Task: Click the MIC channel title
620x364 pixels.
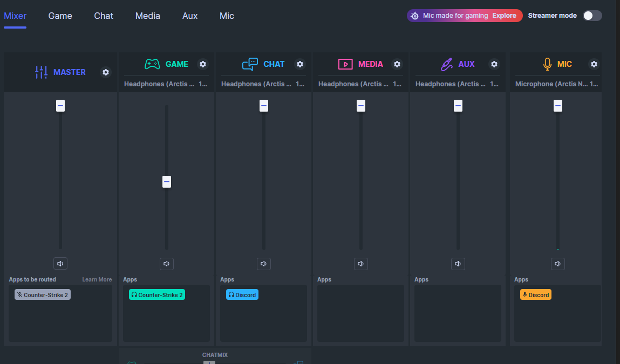Action: (x=564, y=64)
